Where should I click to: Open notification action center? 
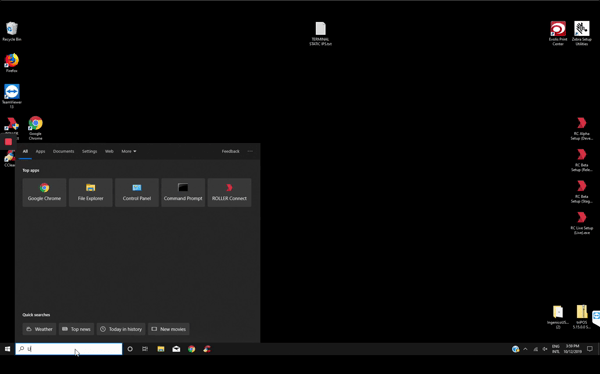pos(590,349)
